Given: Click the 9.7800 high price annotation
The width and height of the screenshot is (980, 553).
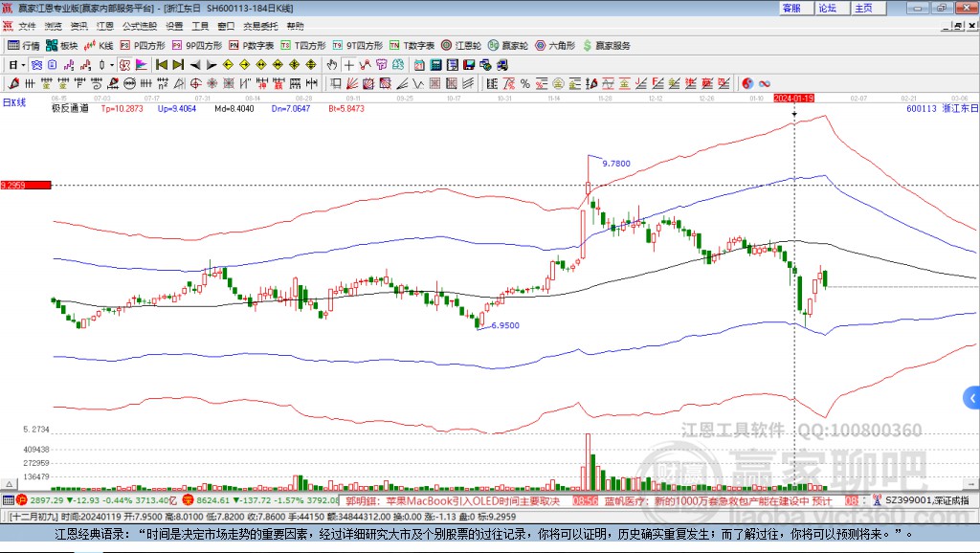Looking at the screenshot, I should tap(616, 163).
